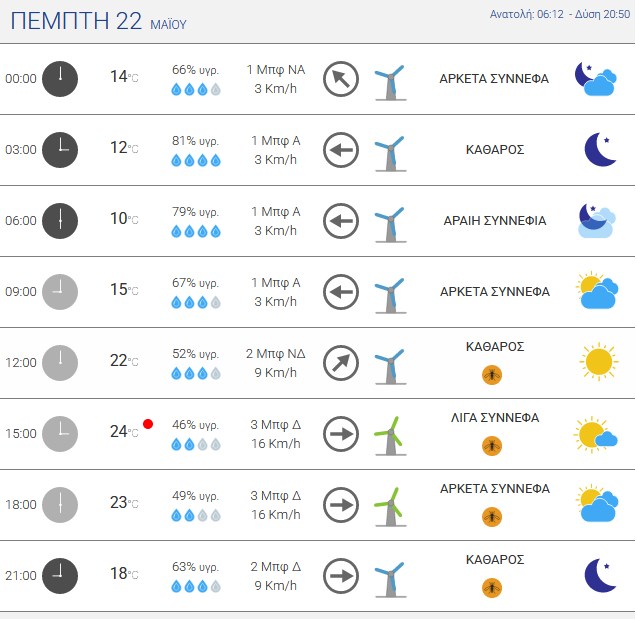Click the humidity droplets at 81% row
The width and height of the screenshot is (636, 619).
click(196, 161)
